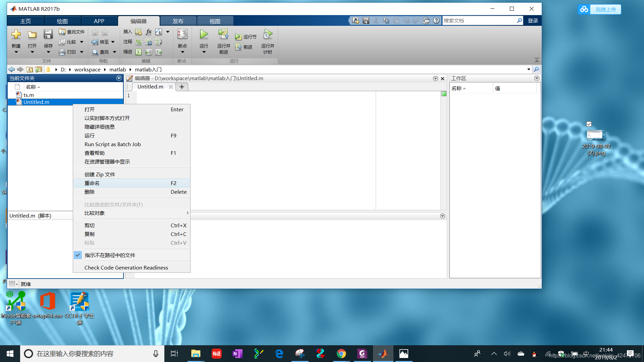Select ts.m in the current folder list
Screen dimensions: 644x362
click(x=65, y=95)
